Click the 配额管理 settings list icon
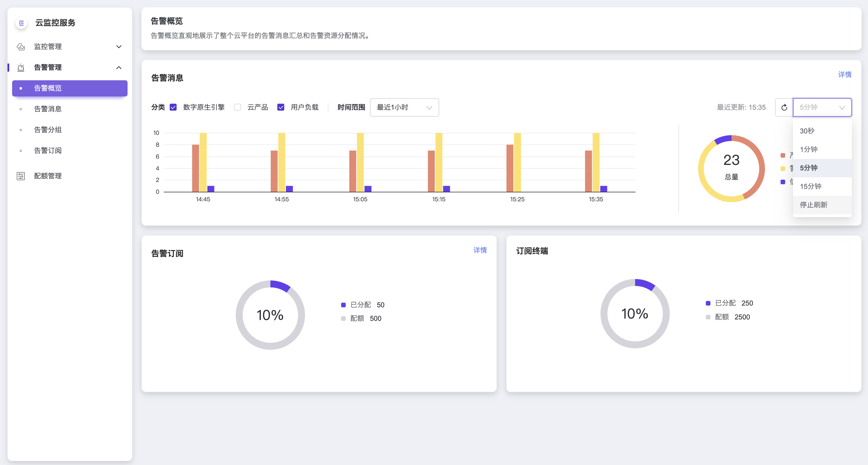Viewport: 868px width, 465px height. [x=21, y=176]
